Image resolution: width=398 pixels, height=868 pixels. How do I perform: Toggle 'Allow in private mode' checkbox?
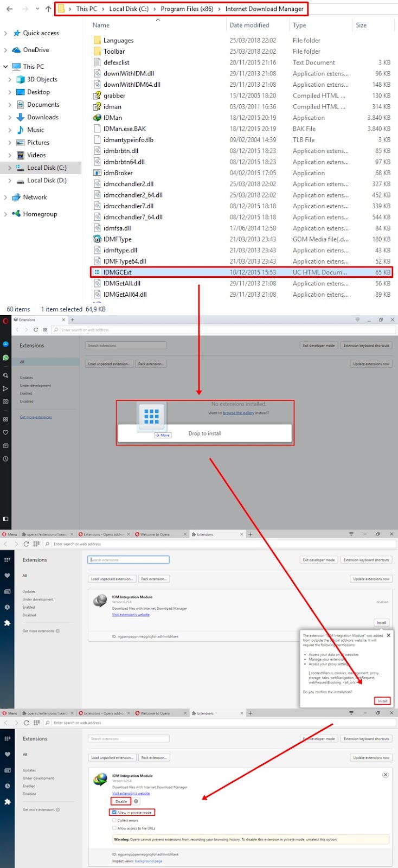(114, 813)
